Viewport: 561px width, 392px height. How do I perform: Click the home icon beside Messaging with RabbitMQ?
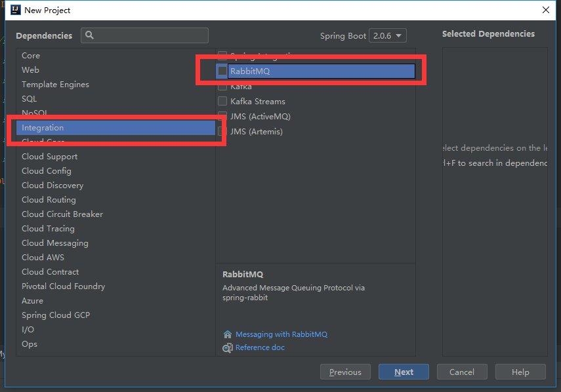pos(228,334)
